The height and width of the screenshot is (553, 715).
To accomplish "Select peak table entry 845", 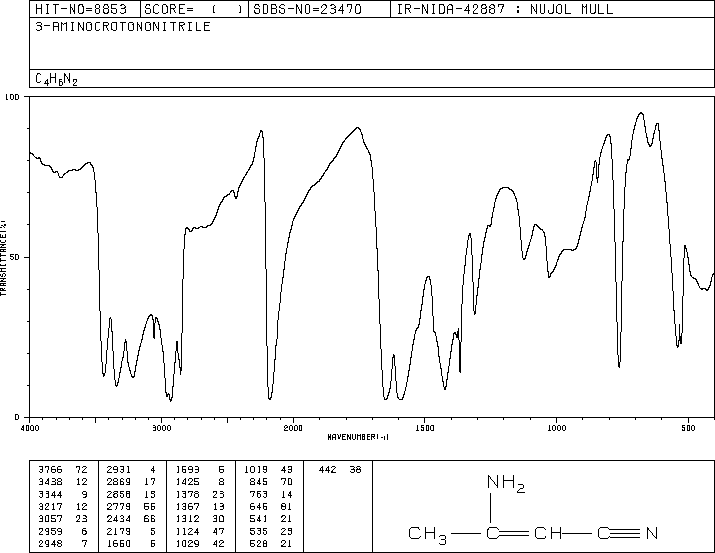I will [269, 482].
